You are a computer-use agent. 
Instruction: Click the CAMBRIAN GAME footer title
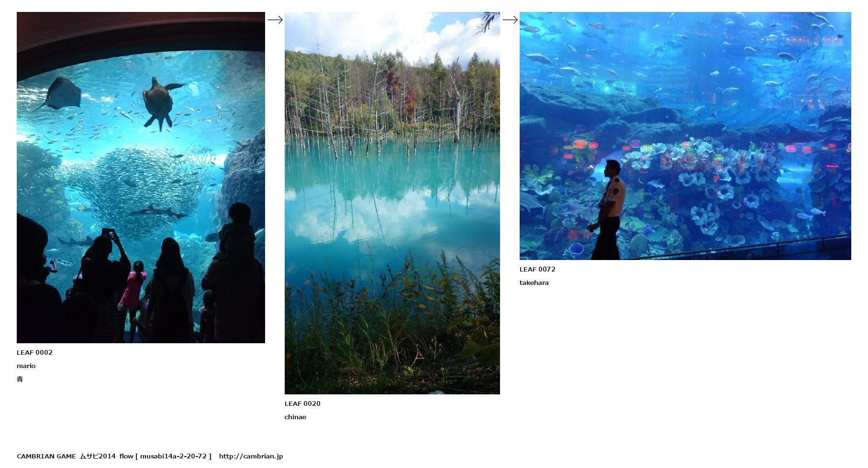(46, 456)
